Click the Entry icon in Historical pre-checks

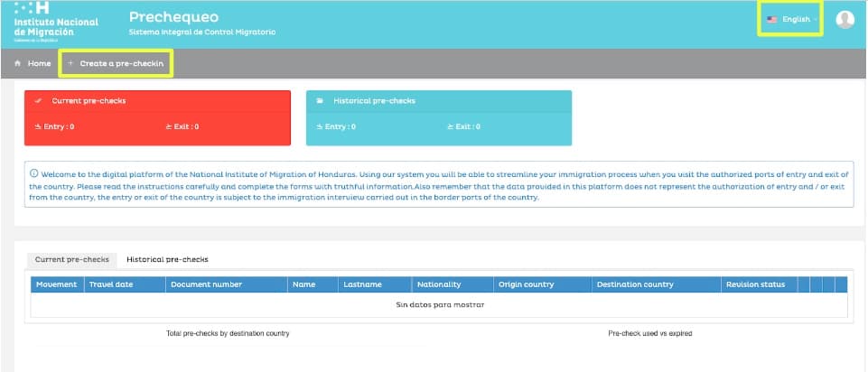click(319, 126)
